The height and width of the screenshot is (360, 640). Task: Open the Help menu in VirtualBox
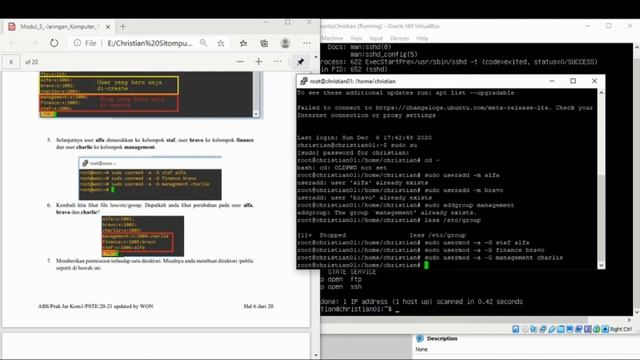pos(422,38)
